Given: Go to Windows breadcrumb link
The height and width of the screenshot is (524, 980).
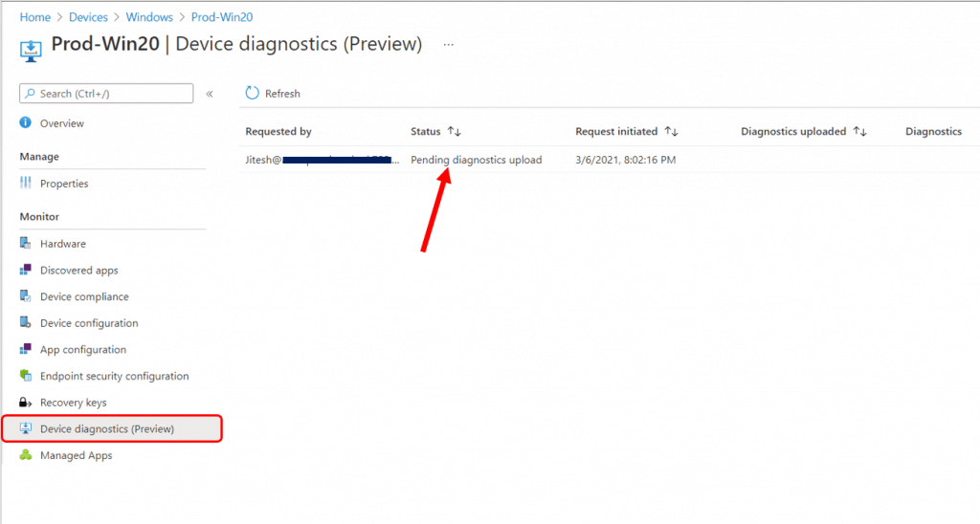Looking at the screenshot, I should pyautogui.click(x=149, y=17).
